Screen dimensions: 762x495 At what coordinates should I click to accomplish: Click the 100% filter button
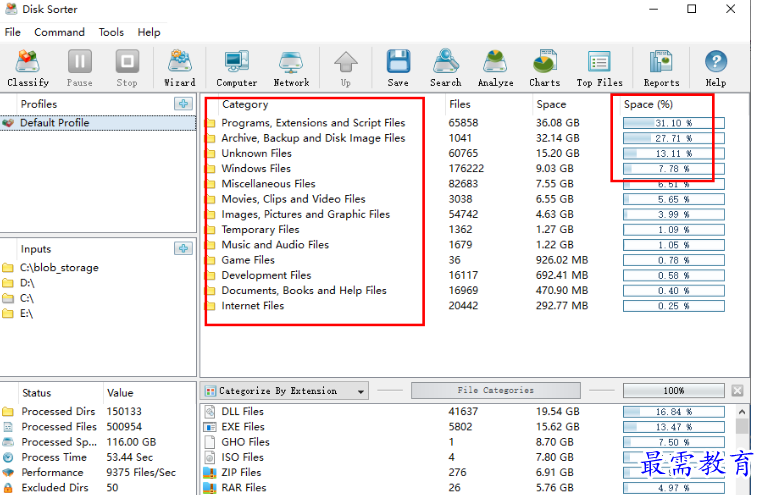click(x=674, y=391)
